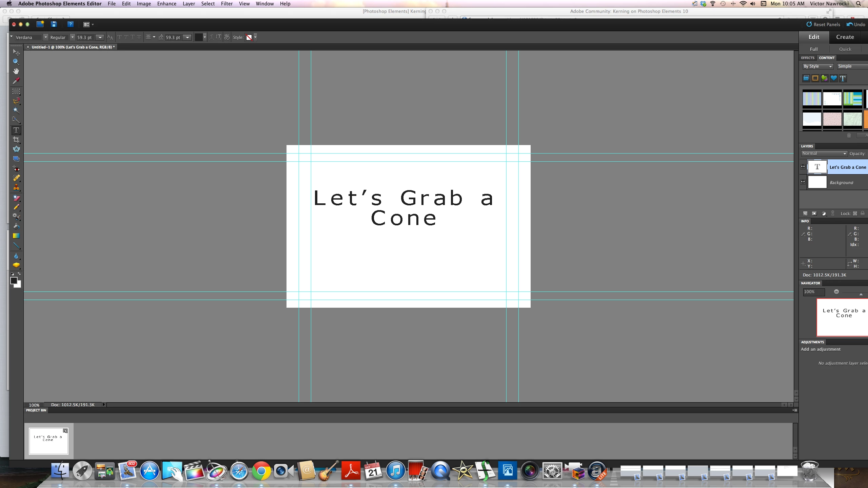Viewport: 868px width, 488px height.
Task: Expand the By Style content dropdown
Action: tap(817, 66)
